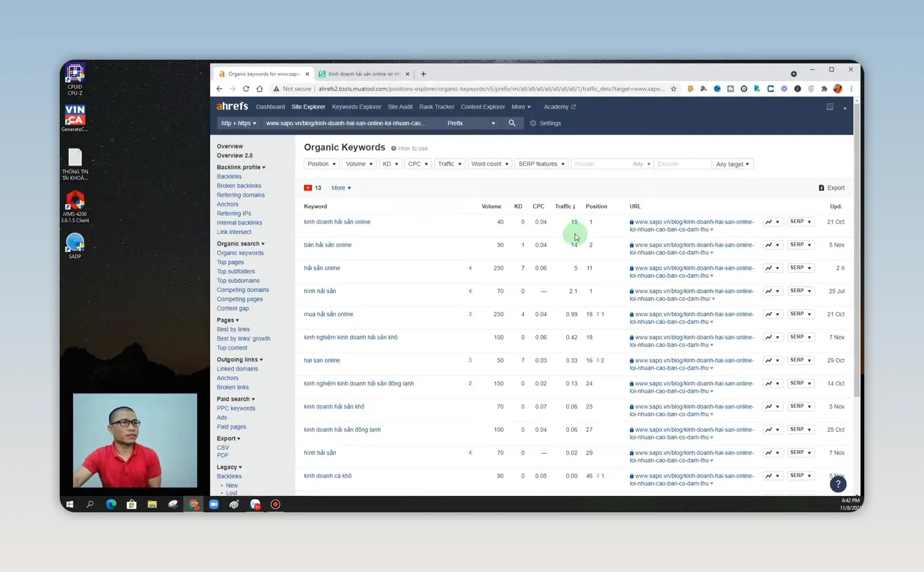924x572 pixels.
Task: Click the keyword 'mua hải sản online'
Action: [329, 314]
